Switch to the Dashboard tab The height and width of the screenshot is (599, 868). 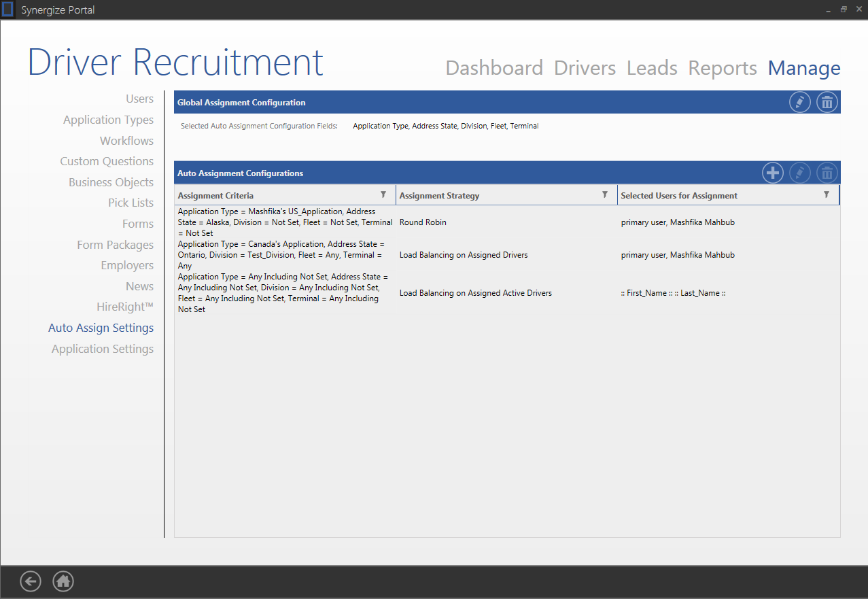point(493,68)
